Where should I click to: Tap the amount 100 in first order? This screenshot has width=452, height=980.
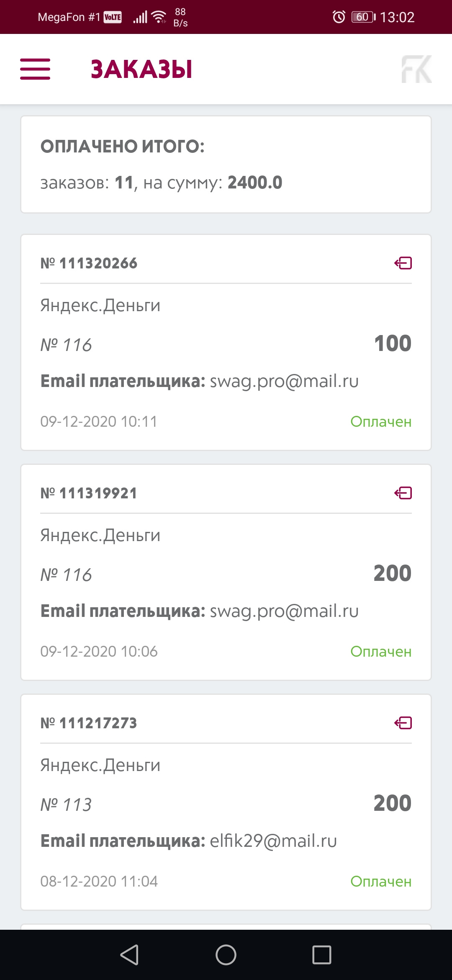point(393,343)
